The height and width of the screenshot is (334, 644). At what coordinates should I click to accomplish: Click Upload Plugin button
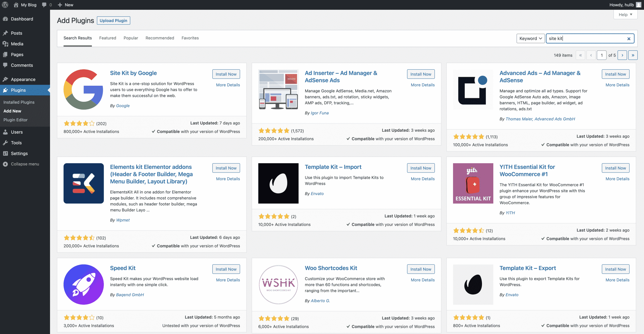click(113, 21)
